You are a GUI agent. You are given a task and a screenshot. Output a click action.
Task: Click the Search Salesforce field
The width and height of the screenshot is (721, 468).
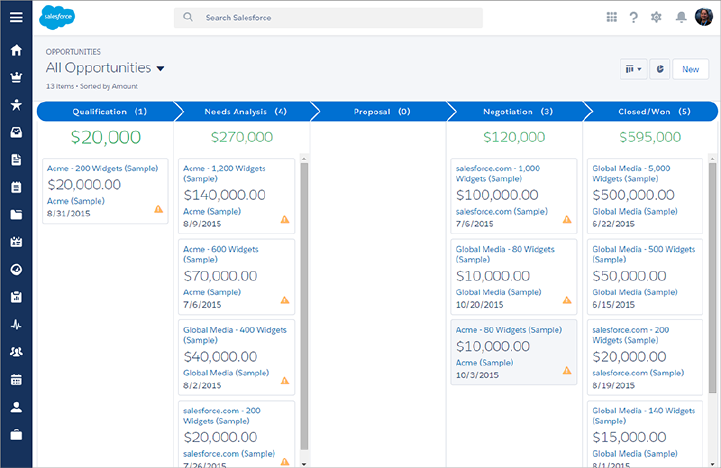click(328, 18)
